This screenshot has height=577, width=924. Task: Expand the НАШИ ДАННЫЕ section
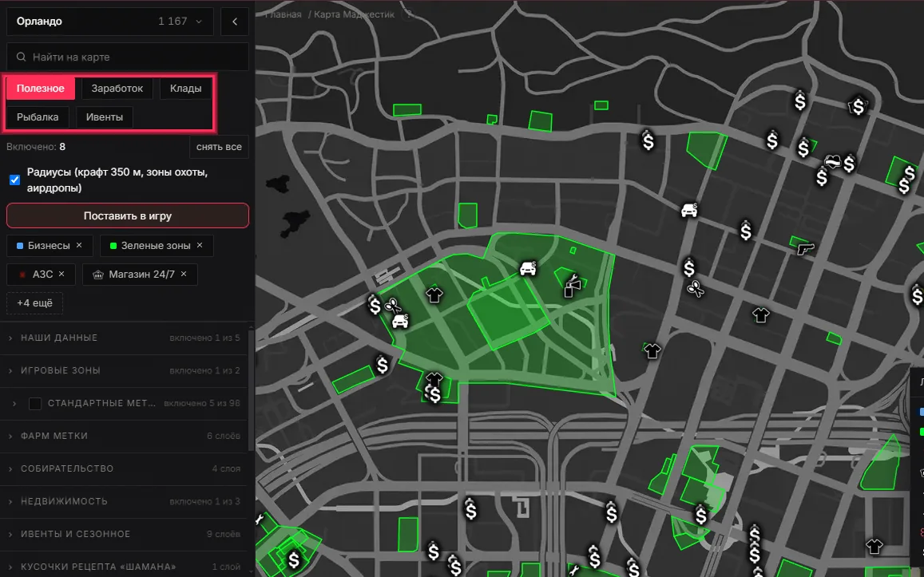[124, 338]
